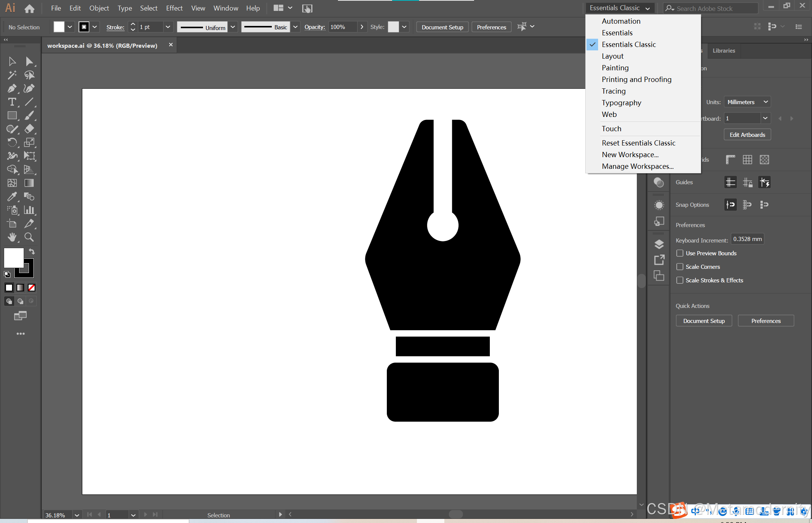812x523 pixels.
Task: Click the white Fill color swatch
Action: point(14,258)
